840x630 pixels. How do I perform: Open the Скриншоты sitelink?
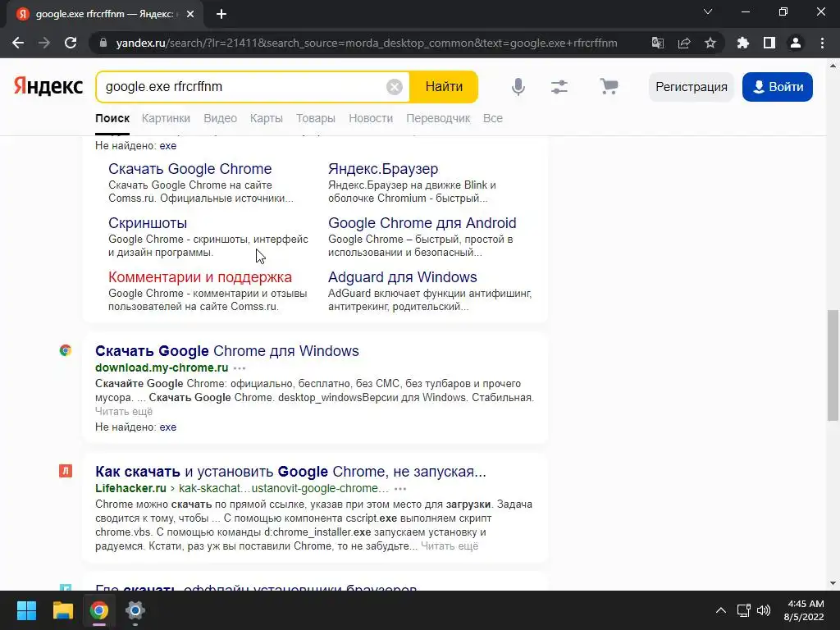(148, 223)
